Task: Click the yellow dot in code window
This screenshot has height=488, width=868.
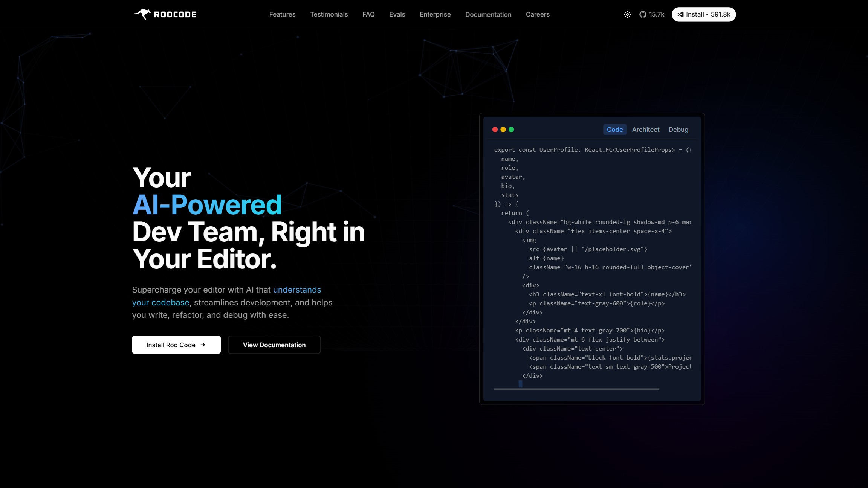Action: (x=503, y=130)
